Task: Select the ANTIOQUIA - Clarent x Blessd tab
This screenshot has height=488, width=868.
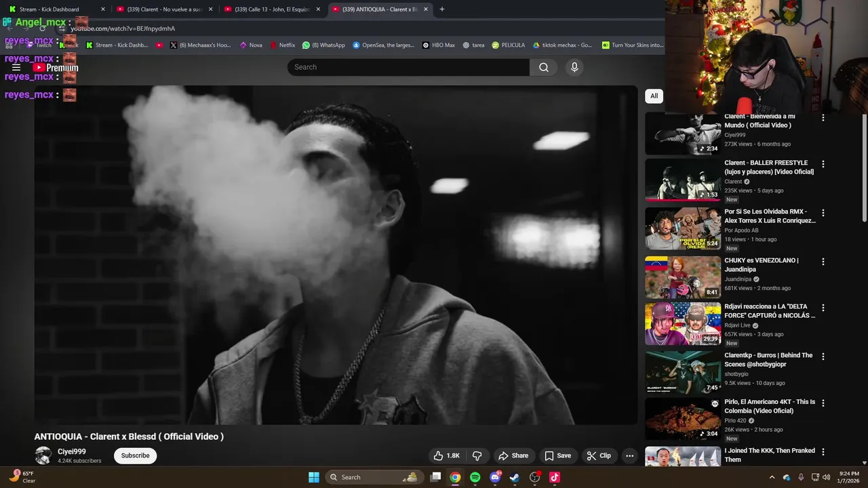Action: point(380,9)
